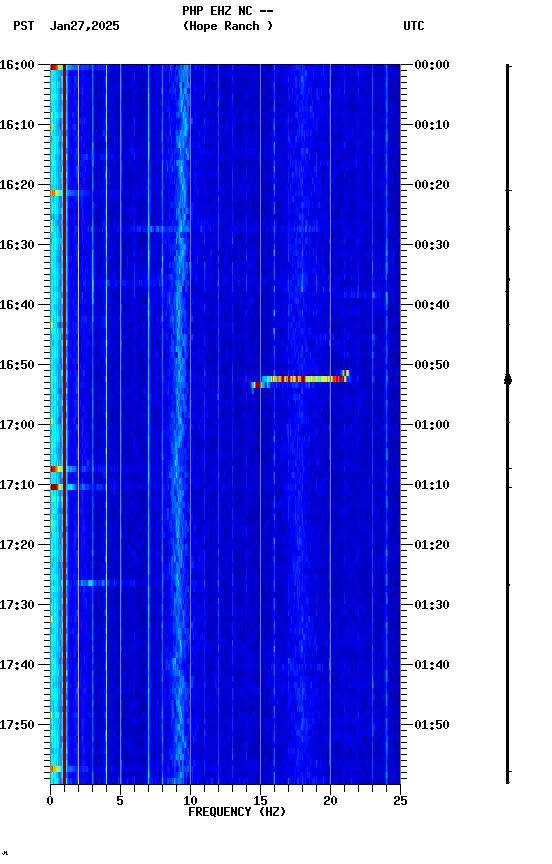552x864 pixels.
Task: Click the '10' frequency axis label
Action: point(190,801)
